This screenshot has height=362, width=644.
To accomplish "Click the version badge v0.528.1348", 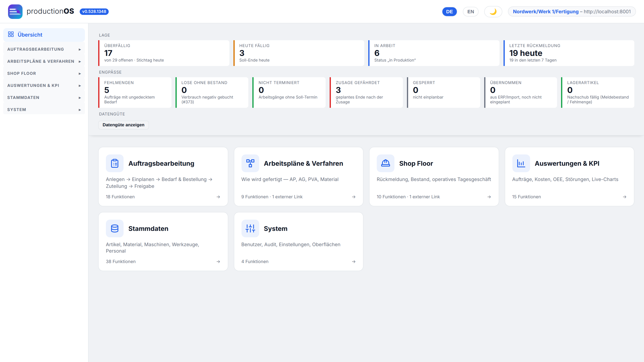I will click(94, 11).
